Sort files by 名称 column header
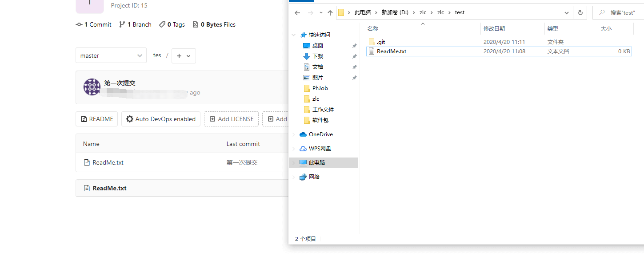This screenshot has height=264, width=644. [x=373, y=29]
